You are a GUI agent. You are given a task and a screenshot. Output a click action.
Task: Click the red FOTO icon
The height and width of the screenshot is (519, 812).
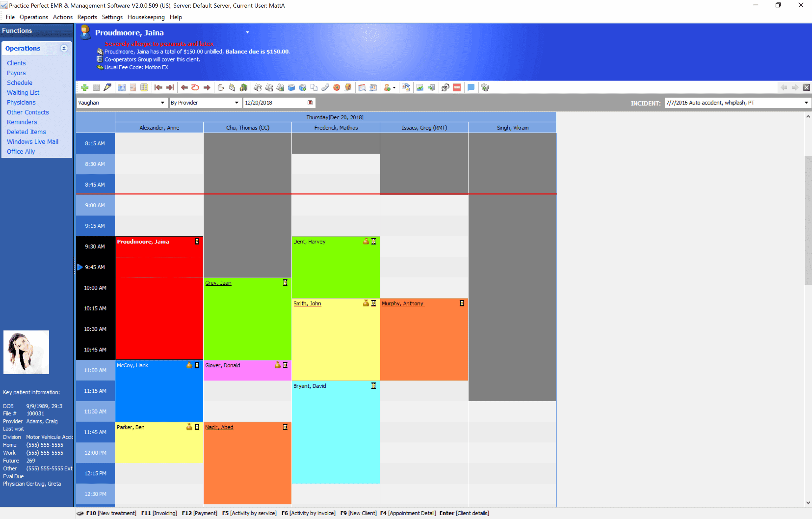tap(456, 88)
